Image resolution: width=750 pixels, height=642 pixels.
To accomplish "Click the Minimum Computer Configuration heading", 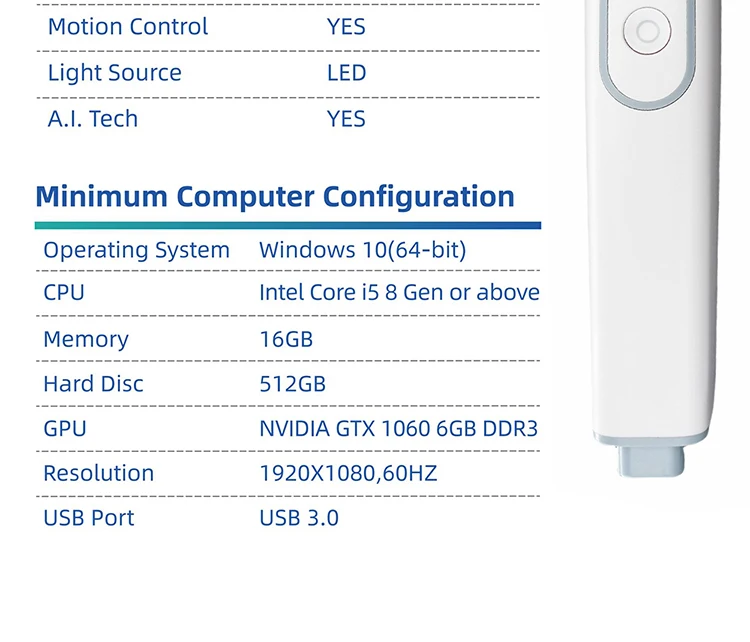I will tap(275, 197).
